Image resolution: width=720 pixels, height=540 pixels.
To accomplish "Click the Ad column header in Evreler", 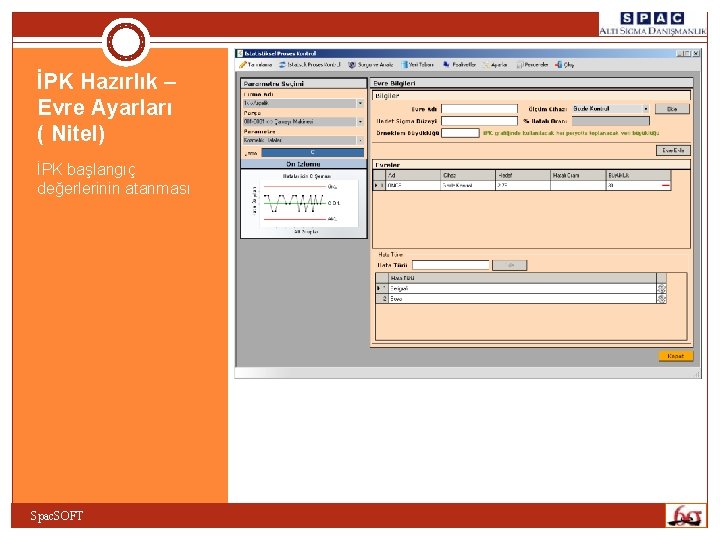I will 413,175.
